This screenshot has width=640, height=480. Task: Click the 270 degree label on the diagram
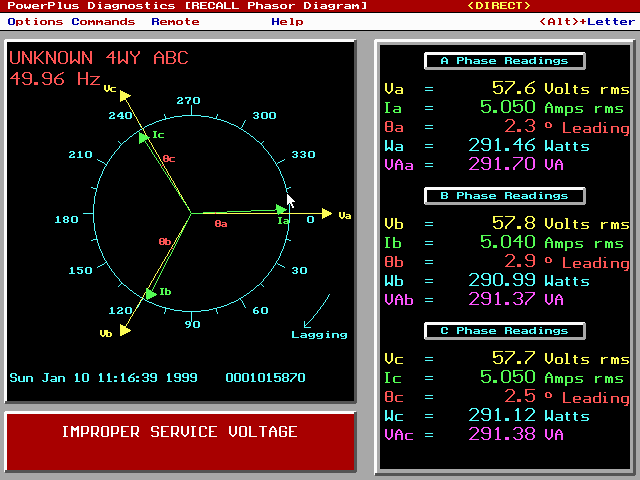click(x=188, y=101)
